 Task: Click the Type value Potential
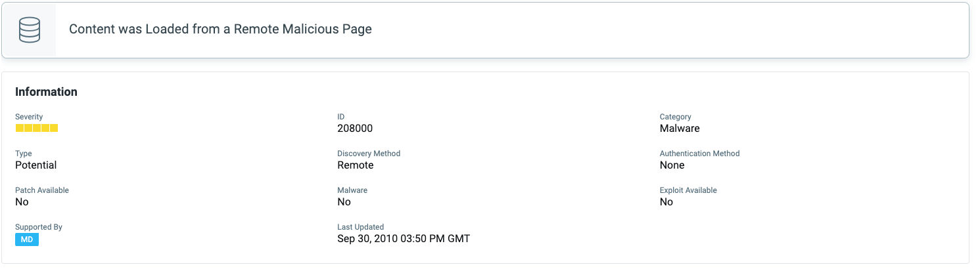(x=36, y=165)
